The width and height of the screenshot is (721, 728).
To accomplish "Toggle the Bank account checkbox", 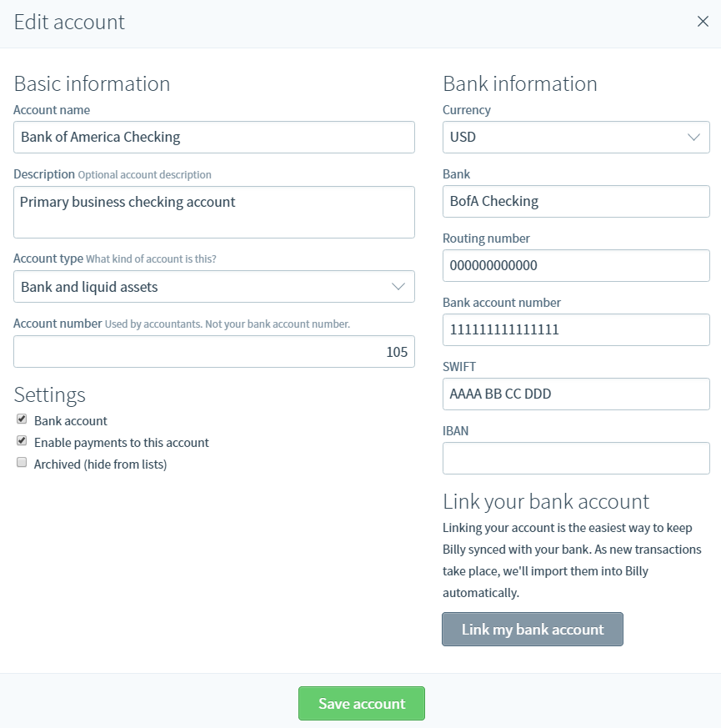I will tap(22, 420).
